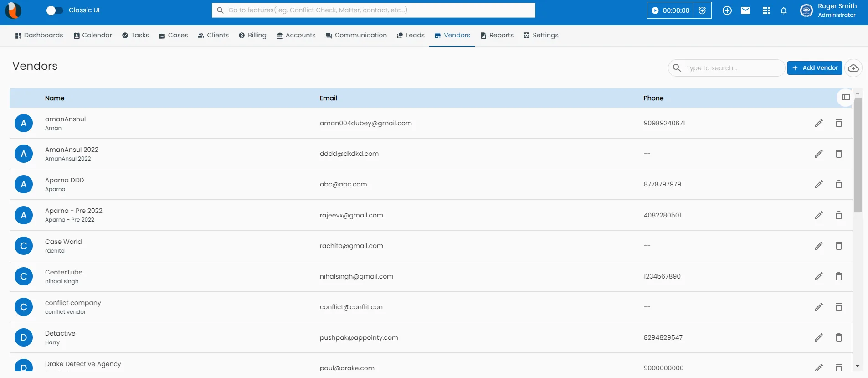Screen dimensions: 868x378
Task: Toggle the Classic UI switch
Action: (x=55, y=10)
